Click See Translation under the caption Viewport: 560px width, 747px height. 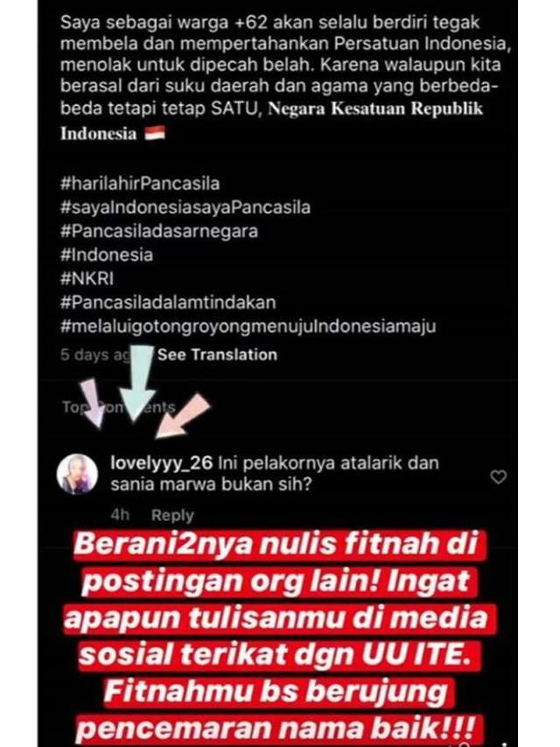pyautogui.click(x=217, y=355)
